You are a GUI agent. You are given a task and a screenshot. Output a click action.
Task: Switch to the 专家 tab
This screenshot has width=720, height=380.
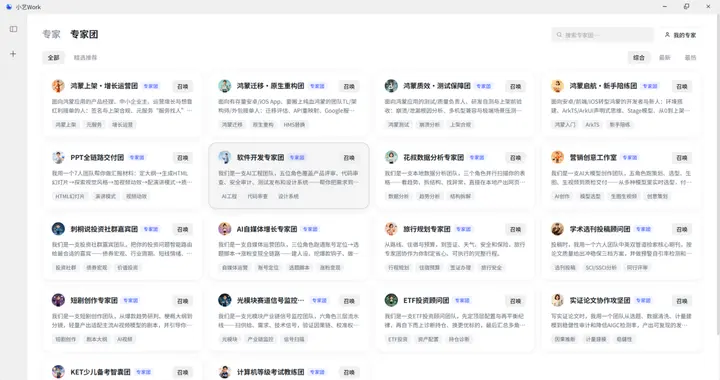coord(51,34)
